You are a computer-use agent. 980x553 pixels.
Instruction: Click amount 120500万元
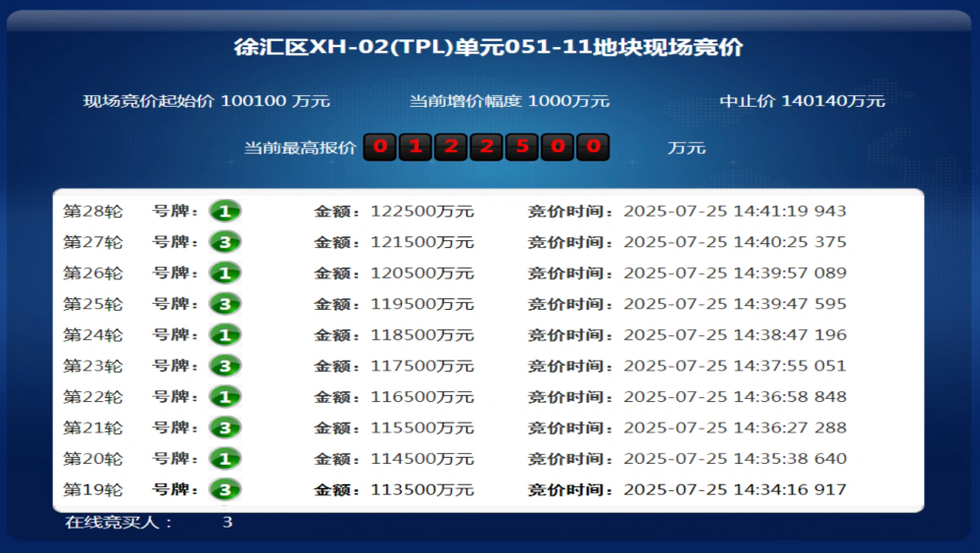coord(421,273)
